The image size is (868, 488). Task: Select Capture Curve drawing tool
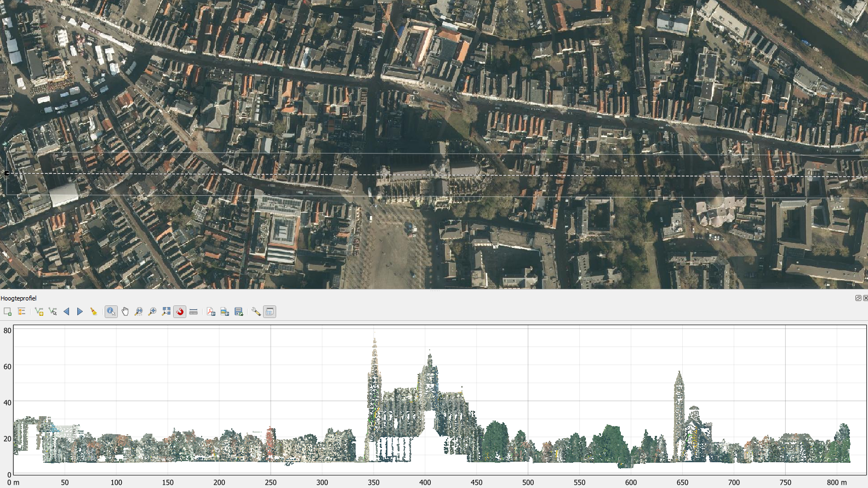click(39, 311)
